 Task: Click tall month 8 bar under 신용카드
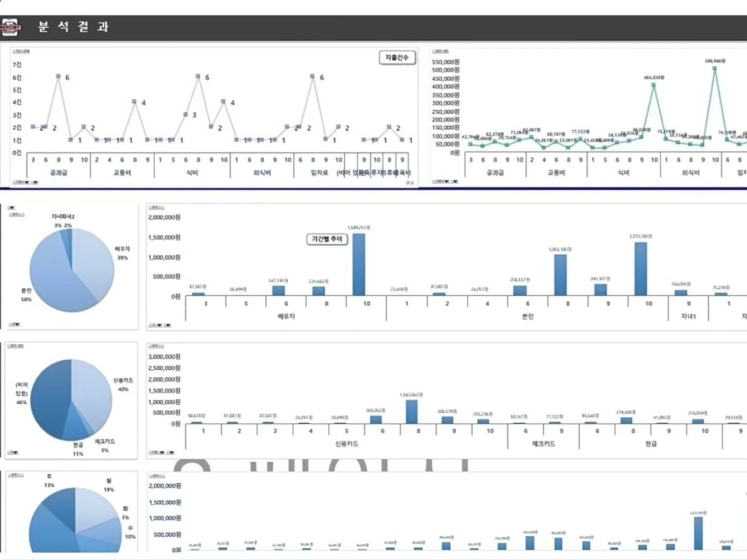(412, 412)
